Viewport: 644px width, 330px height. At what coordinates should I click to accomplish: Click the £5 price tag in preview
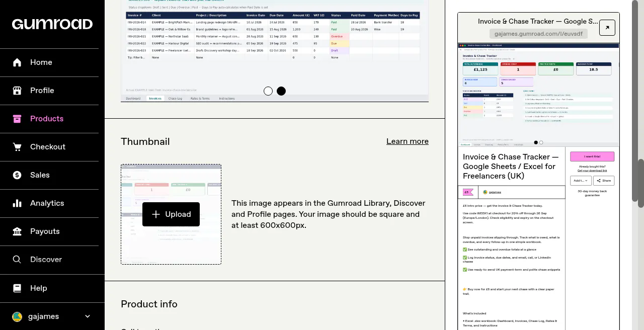(468, 192)
